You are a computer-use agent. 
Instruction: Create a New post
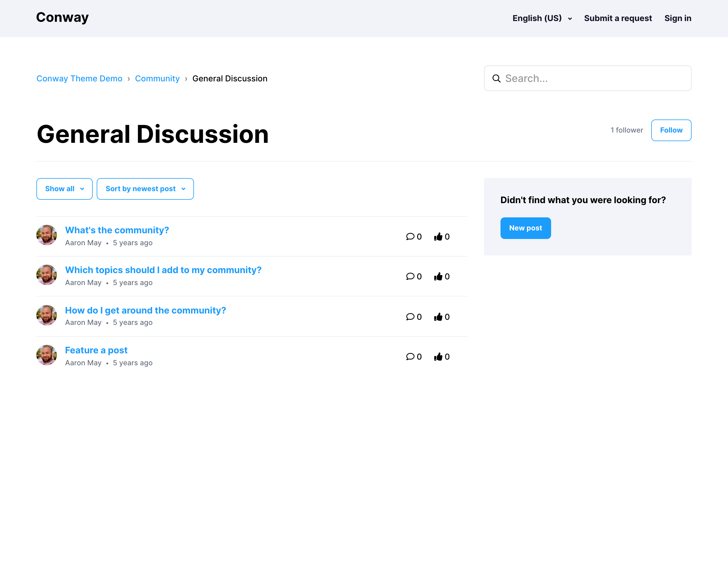pyautogui.click(x=525, y=228)
